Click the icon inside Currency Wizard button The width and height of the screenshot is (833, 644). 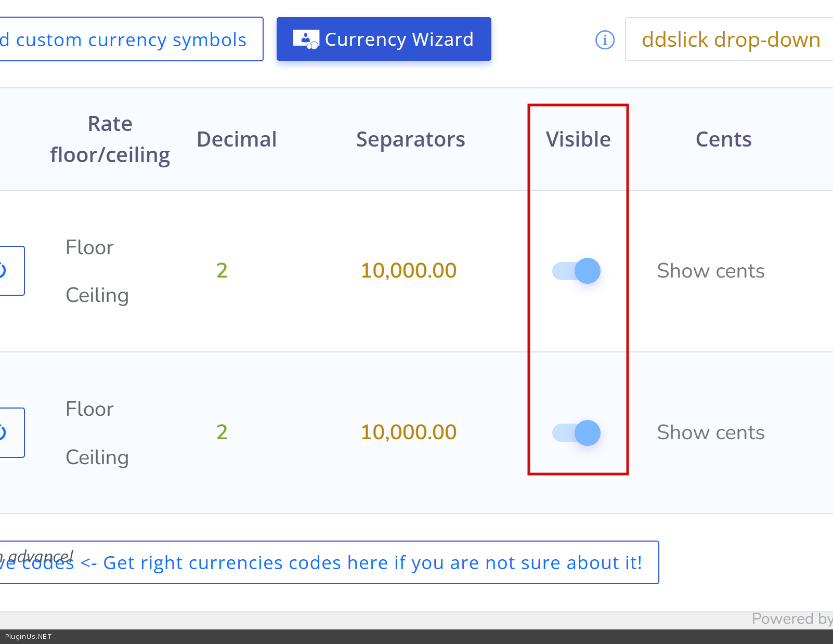coord(306,39)
